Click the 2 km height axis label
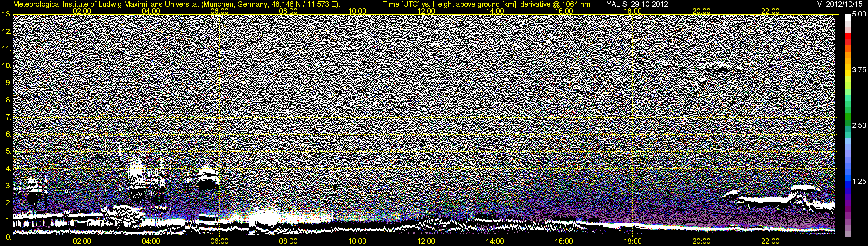 (8, 203)
